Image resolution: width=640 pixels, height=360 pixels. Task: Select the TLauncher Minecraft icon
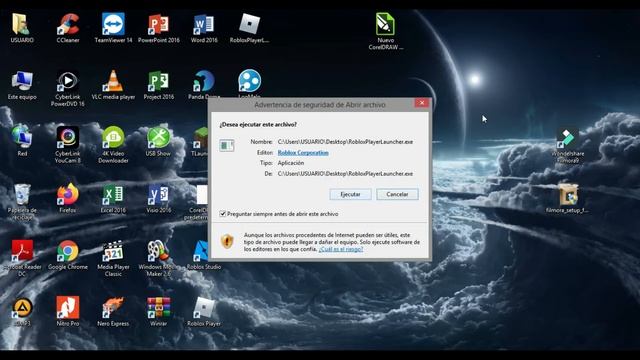pos(200,138)
